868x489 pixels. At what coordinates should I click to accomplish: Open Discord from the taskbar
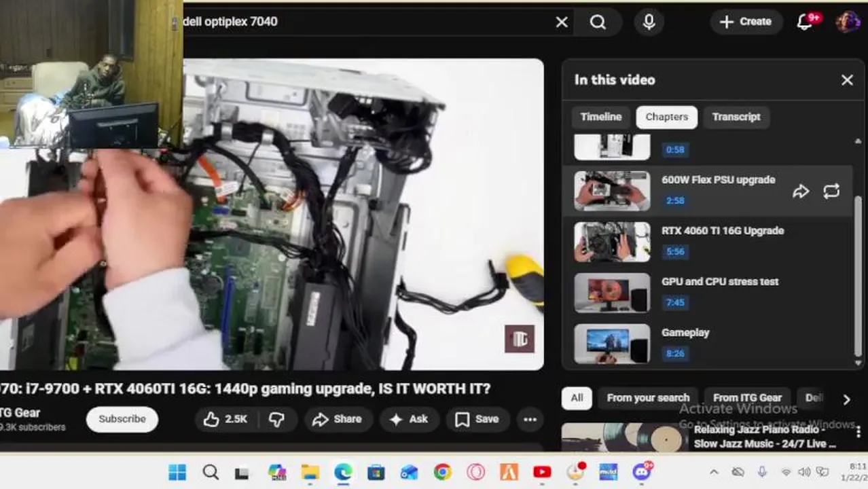642,471
